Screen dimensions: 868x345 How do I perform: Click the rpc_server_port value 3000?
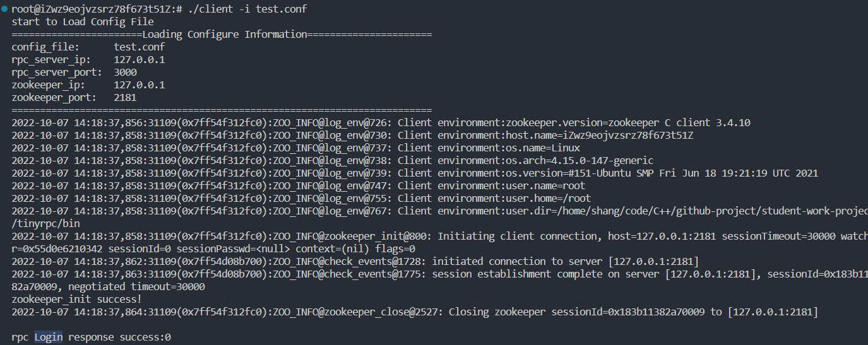point(125,72)
